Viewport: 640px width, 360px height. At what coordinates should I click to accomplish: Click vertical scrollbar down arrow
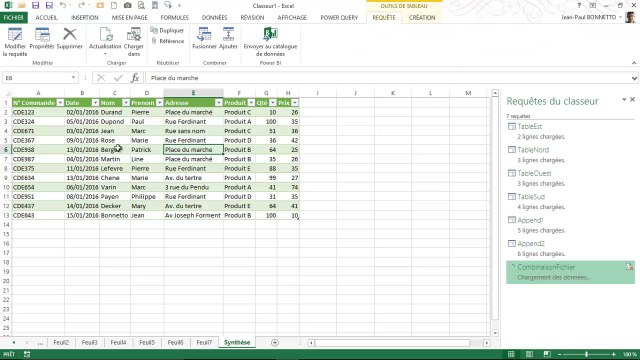[x=495, y=333]
